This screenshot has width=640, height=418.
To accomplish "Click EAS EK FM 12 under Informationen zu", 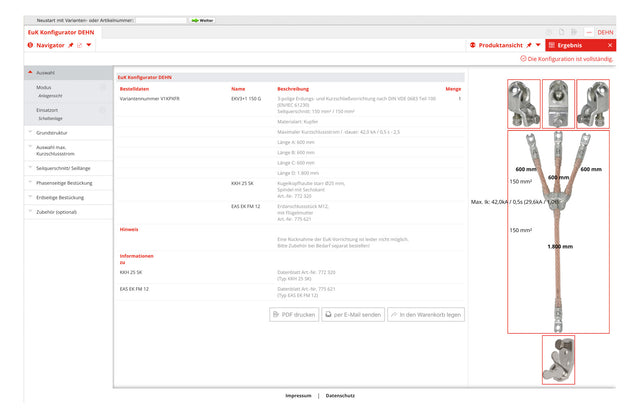I will point(134,289).
